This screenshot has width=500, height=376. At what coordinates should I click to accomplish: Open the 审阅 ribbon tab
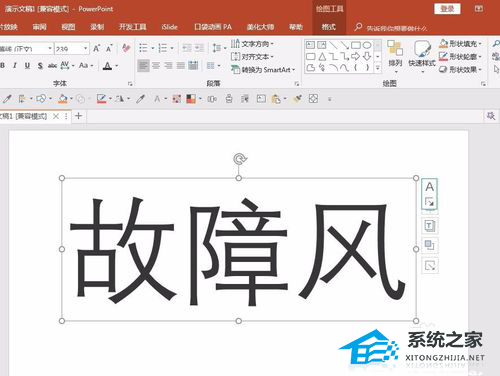tap(39, 27)
